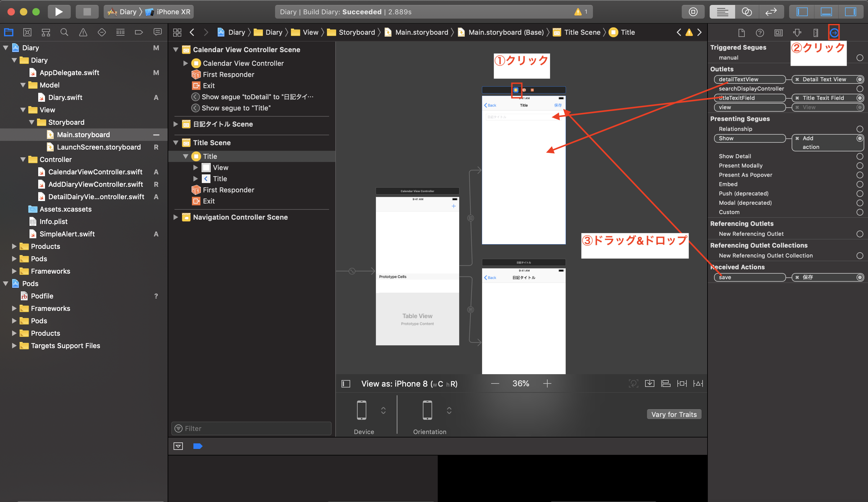Open the Attributes inspector icon
The image size is (868, 502).
(x=797, y=32)
